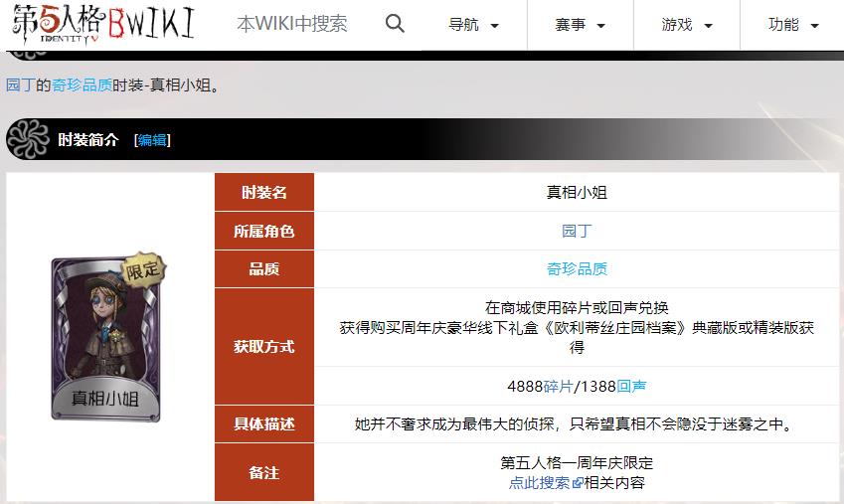
Task: Click the search magnifier icon
Action: coord(395,24)
